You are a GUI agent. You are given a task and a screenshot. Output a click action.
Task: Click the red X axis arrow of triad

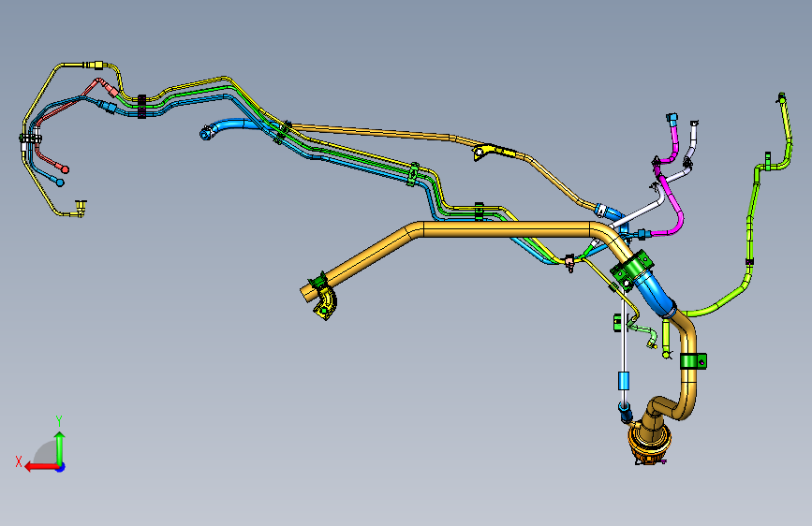[x=40, y=467]
